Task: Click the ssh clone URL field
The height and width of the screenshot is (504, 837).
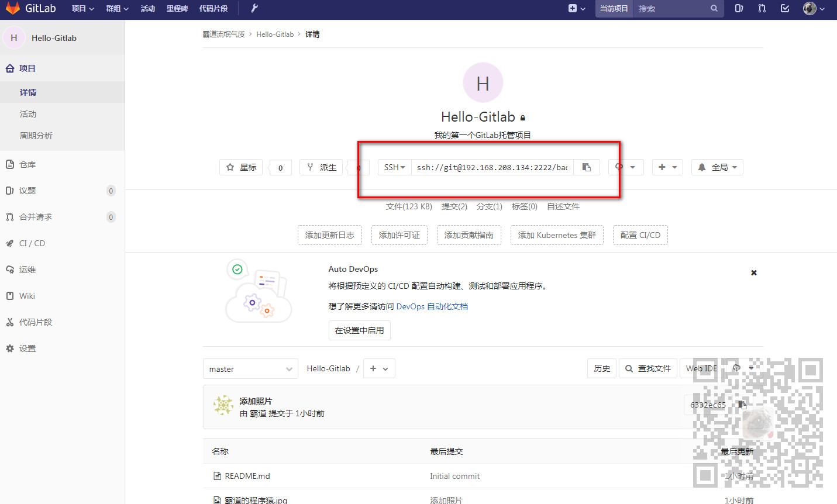Action: point(492,167)
